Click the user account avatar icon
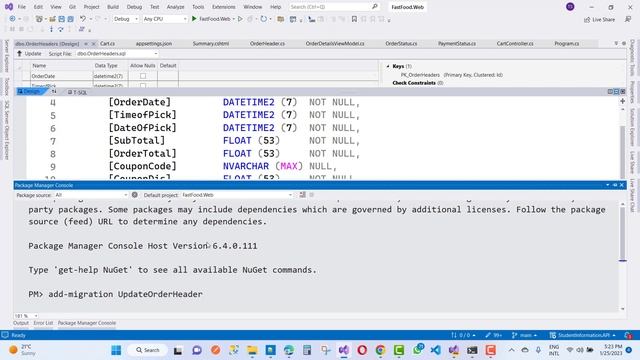 point(570,7)
